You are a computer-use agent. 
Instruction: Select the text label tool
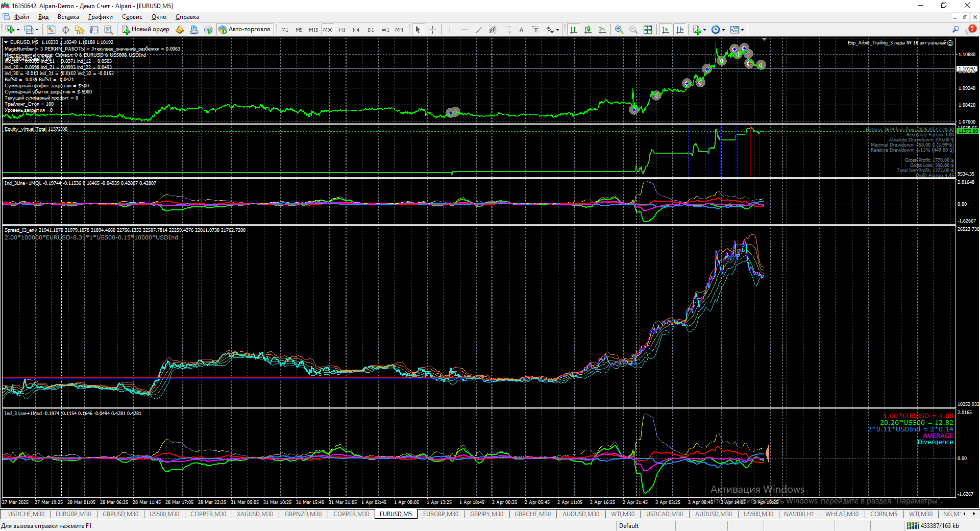(535, 30)
